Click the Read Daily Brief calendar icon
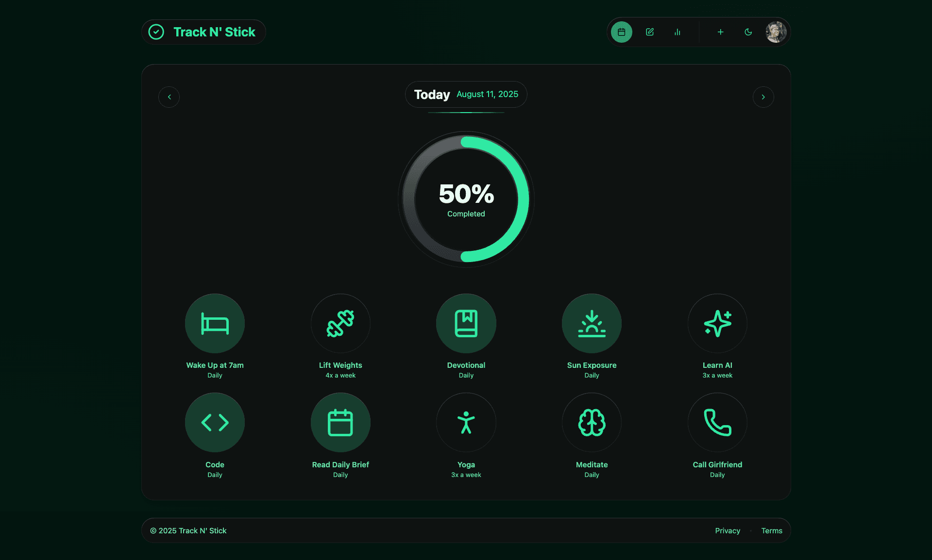Screen dimensions: 932x560 pyautogui.click(x=340, y=422)
